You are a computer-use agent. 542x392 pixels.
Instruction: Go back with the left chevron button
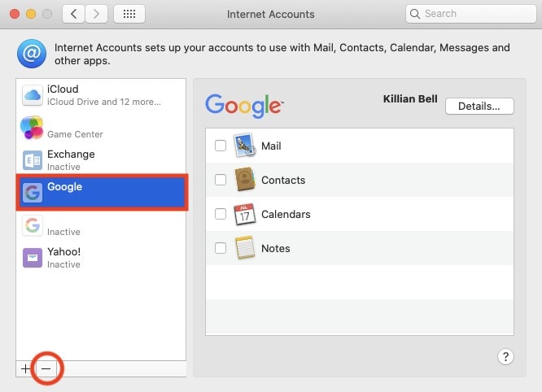[73, 14]
